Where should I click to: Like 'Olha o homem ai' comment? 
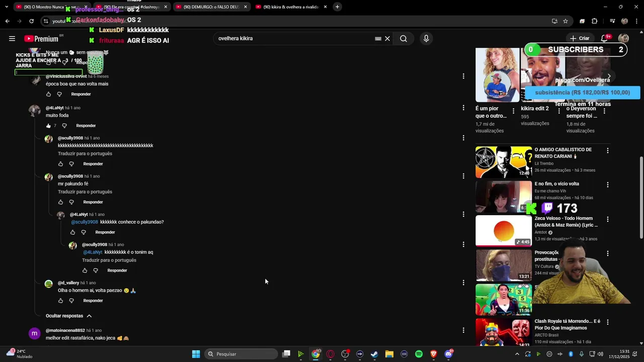(61, 301)
